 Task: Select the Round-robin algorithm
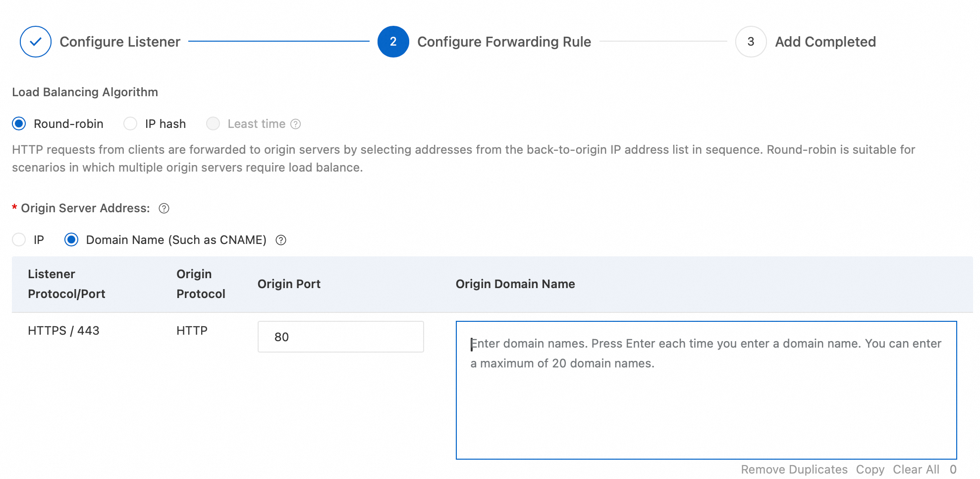[19, 123]
